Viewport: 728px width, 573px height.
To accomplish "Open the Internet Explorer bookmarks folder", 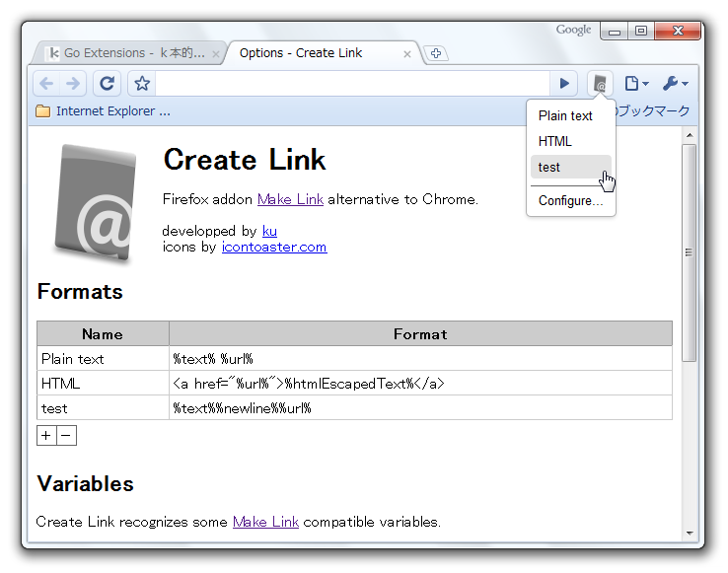I will tap(103, 111).
